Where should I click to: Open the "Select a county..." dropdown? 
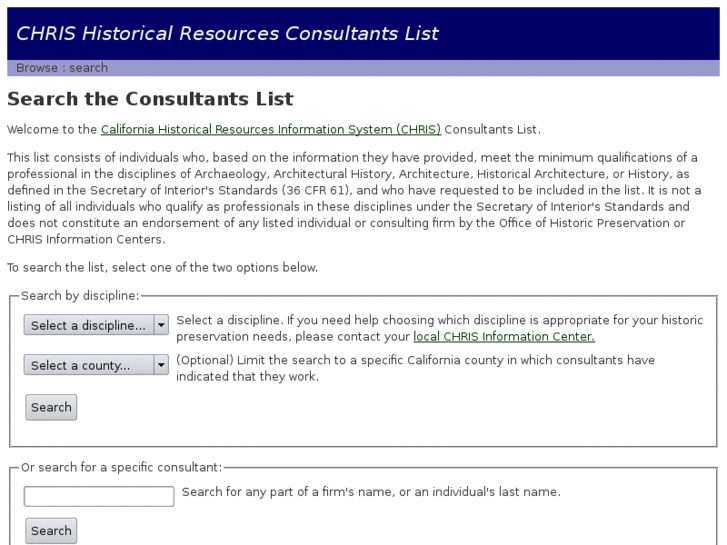pyautogui.click(x=88, y=366)
